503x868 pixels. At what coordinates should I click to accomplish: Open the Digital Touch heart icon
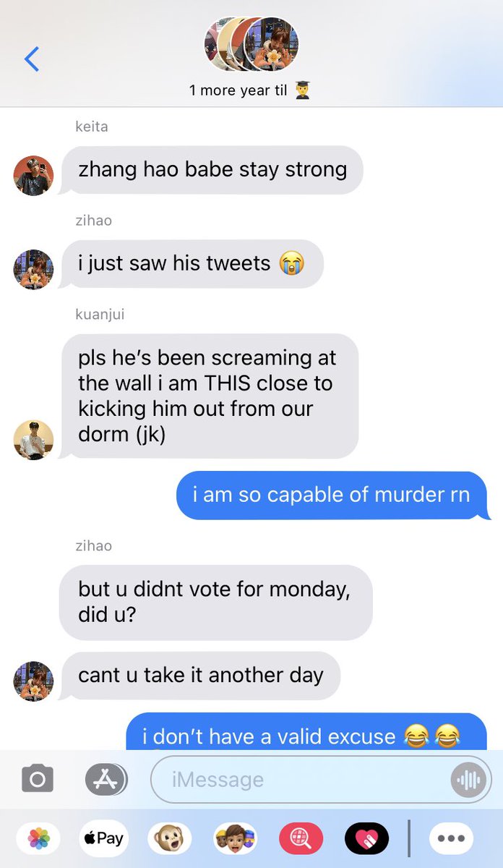coord(367,839)
